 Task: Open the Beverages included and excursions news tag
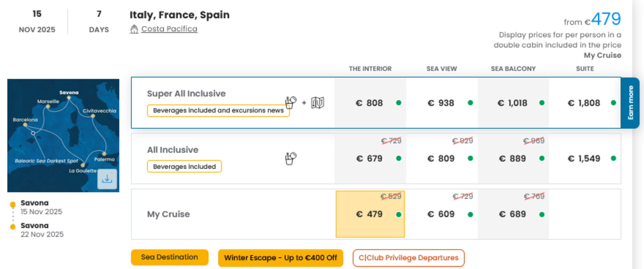point(218,111)
